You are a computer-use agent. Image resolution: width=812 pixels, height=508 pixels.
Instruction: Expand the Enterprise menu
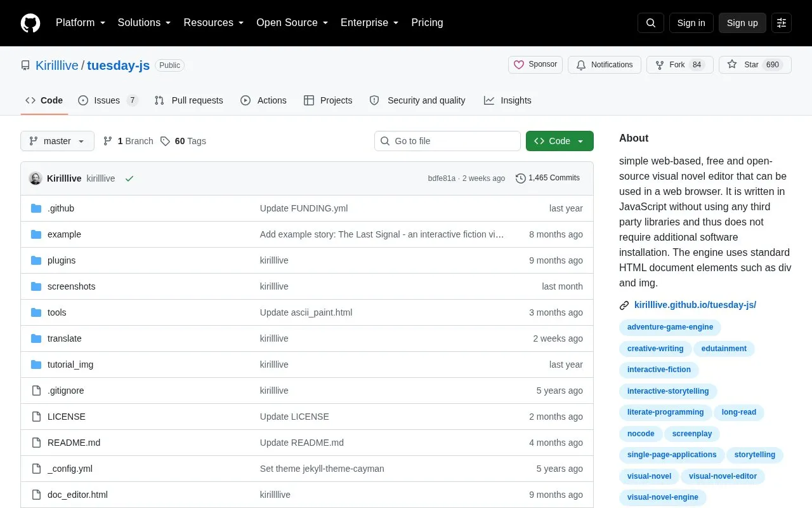pyautogui.click(x=370, y=23)
